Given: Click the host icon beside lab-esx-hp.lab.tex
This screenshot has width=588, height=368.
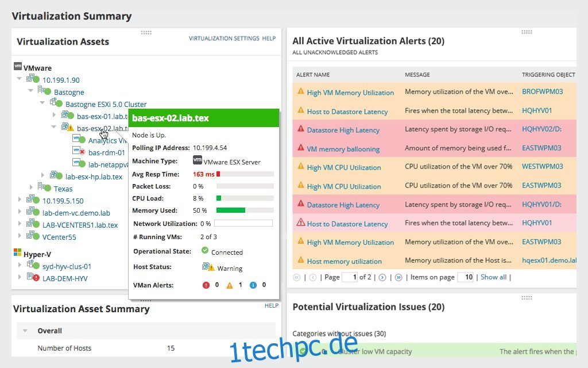Looking at the screenshot, I should pyautogui.click(x=56, y=175).
